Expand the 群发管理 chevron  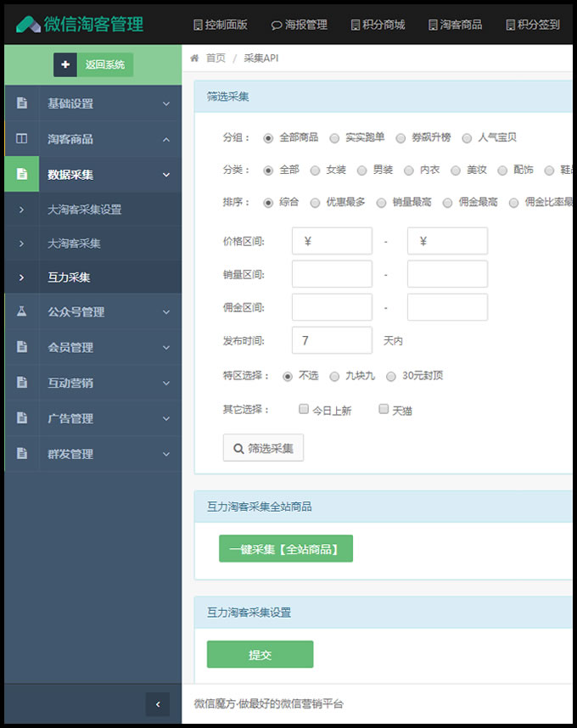(x=166, y=454)
